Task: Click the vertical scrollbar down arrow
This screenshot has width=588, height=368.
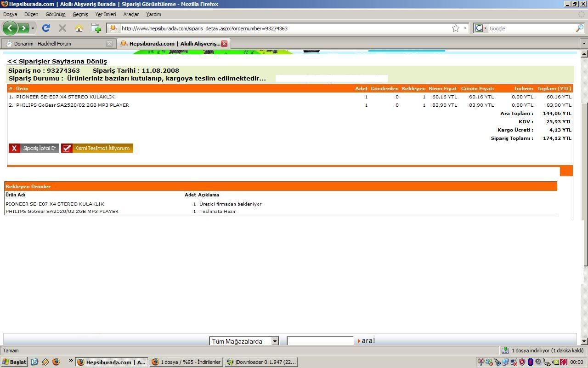Action: [x=584, y=341]
